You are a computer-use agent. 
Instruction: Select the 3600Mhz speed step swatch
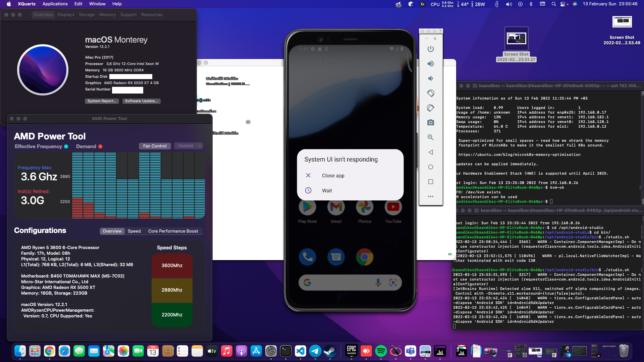172,265
